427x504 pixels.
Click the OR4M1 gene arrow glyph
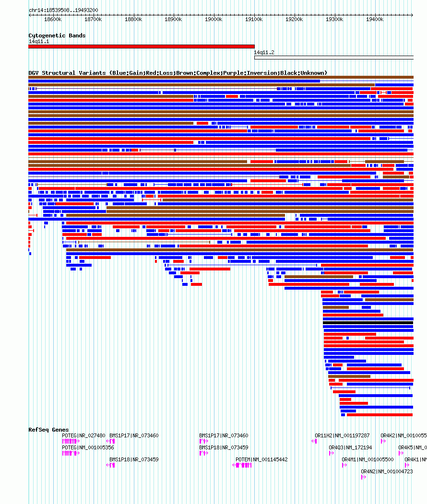coord(344,465)
